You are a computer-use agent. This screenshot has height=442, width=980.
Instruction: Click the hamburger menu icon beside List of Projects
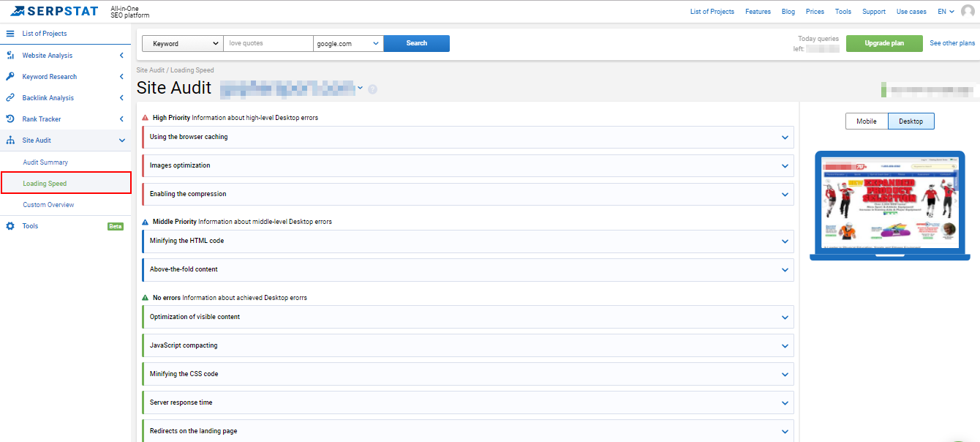[10, 34]
